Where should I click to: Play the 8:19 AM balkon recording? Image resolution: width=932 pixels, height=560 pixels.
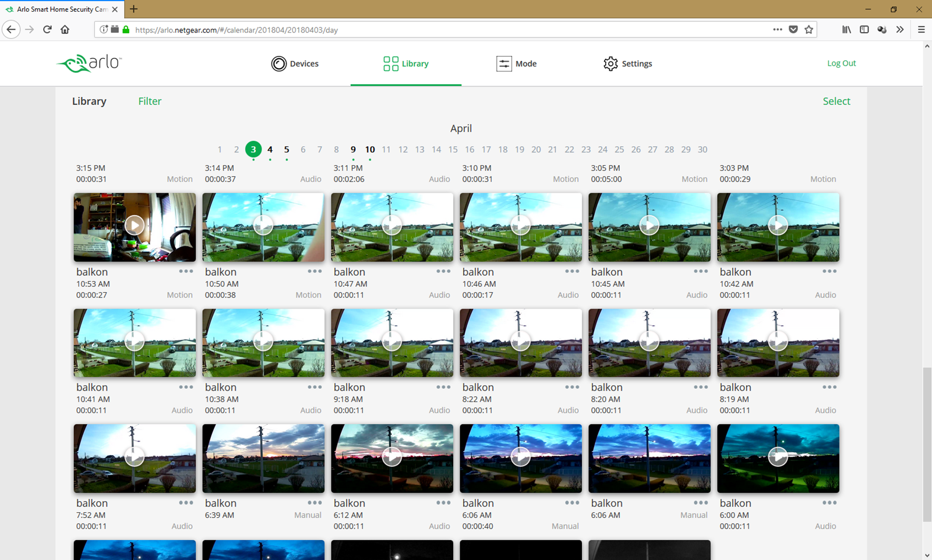[x=778, y=341]
